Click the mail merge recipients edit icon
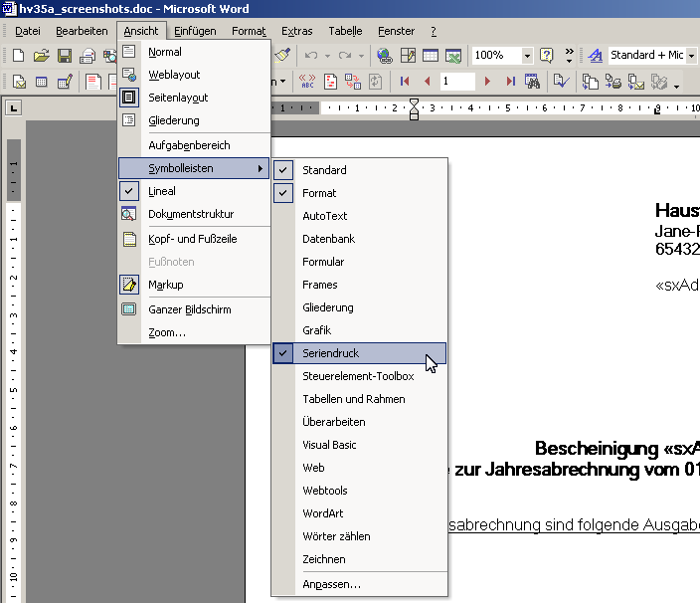Screen dimensions: 700x603 pyautogui.click(x=65, y=82)
